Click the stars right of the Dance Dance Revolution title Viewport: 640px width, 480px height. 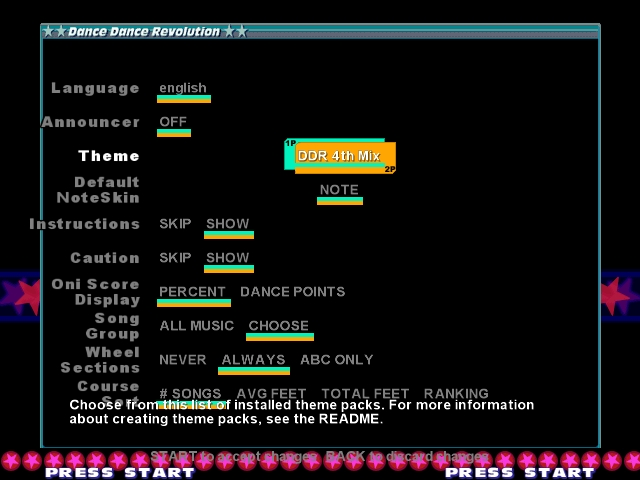point(235,32)
